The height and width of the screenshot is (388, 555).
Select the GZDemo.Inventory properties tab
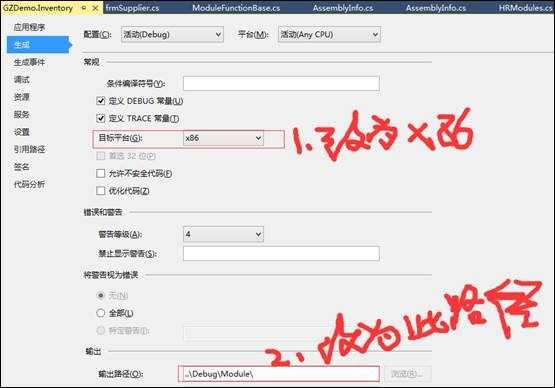38,8
